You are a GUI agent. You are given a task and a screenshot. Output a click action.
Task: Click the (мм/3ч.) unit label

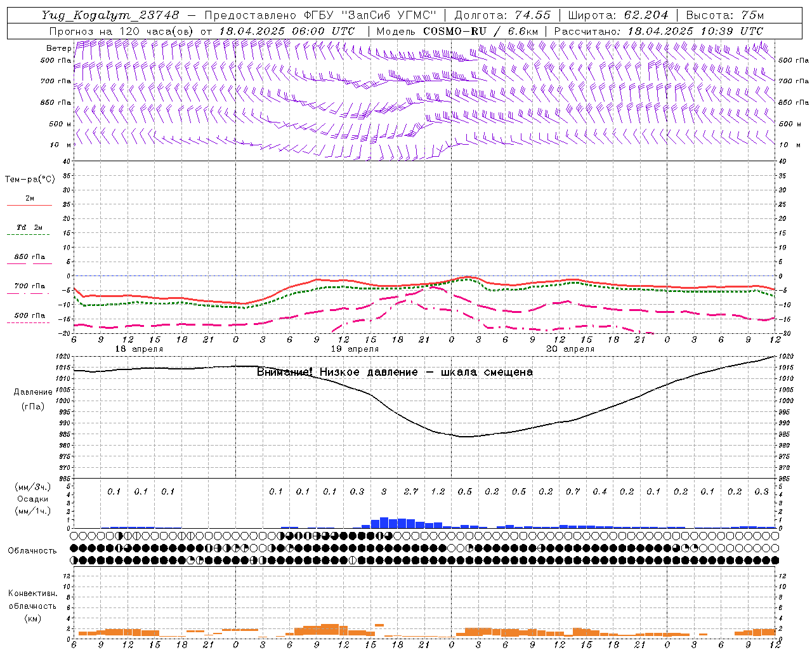coord(33,487)
